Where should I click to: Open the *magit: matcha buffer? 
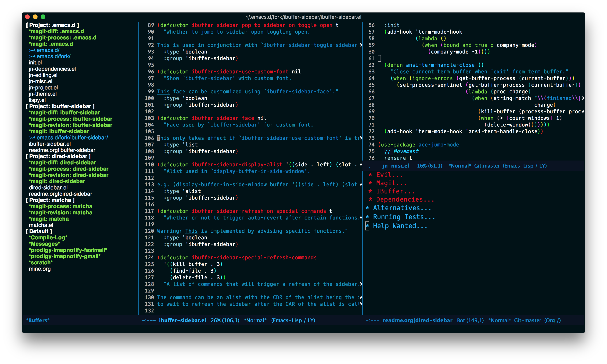coord(49,219)
